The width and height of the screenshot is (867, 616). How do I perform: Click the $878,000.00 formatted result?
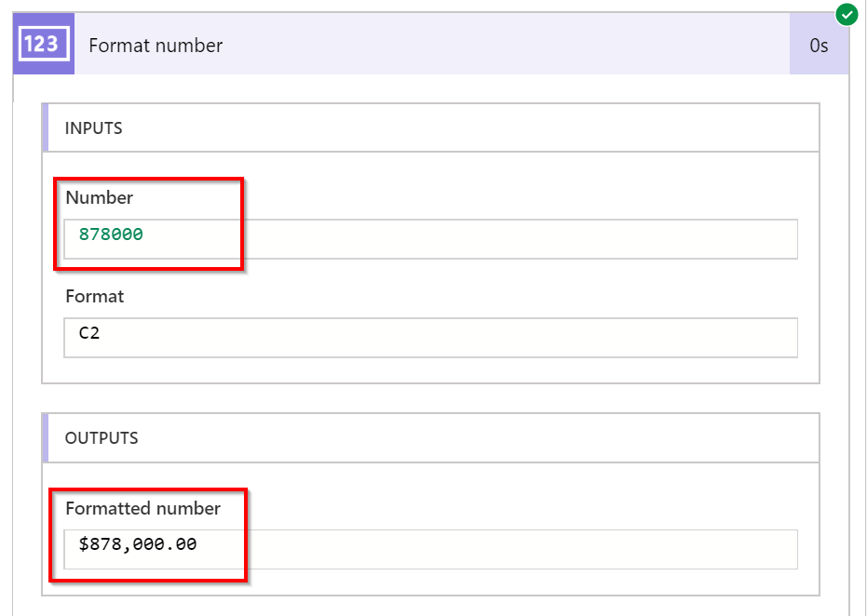click(x=119, y=550)
